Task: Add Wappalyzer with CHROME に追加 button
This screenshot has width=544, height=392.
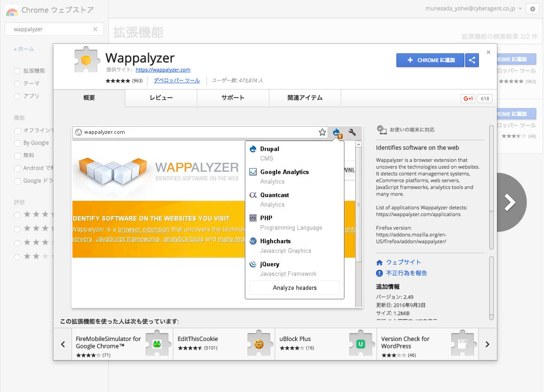Action: pos(430,60)
